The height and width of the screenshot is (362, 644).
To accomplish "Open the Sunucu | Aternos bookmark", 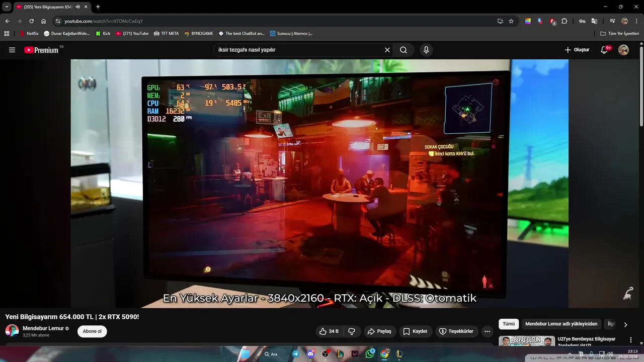I will coord(291,34).
